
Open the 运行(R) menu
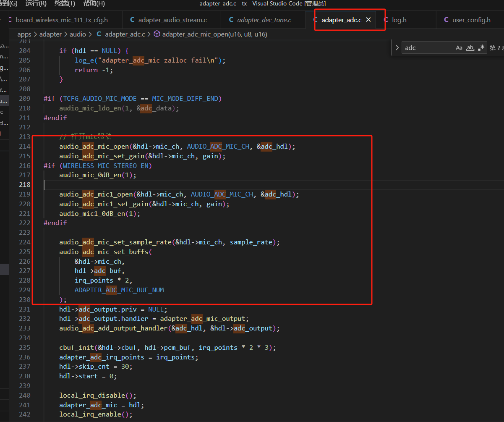click(x=36, y=4)
